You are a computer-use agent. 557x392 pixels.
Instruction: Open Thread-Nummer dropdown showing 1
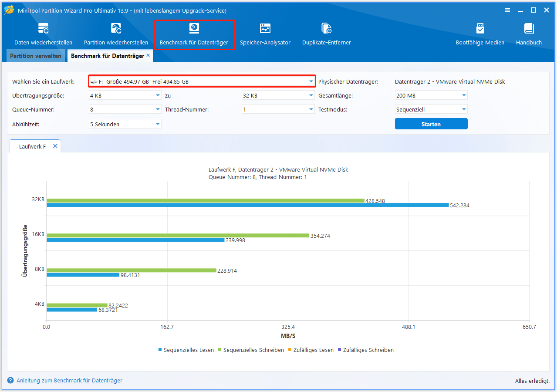pyautogui.click(x=278, y=109)
